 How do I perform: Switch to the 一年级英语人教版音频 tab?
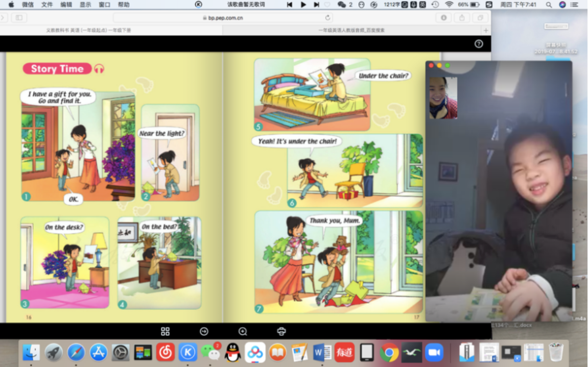(351, 30)
